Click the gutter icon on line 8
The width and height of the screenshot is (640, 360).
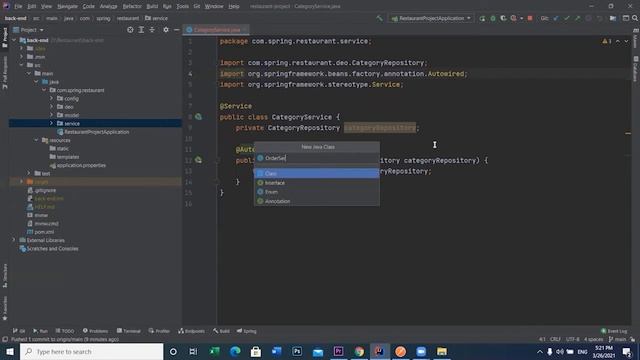point(198,117)
